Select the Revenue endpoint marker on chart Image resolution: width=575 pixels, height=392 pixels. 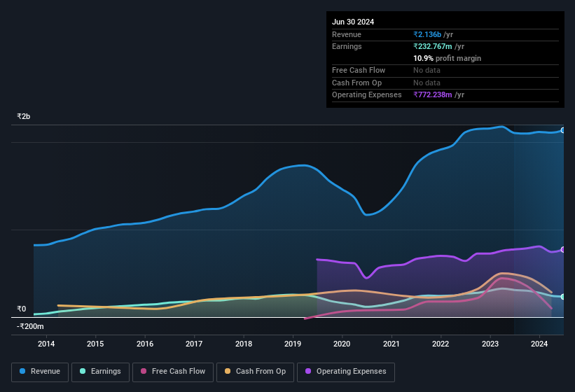563,130
